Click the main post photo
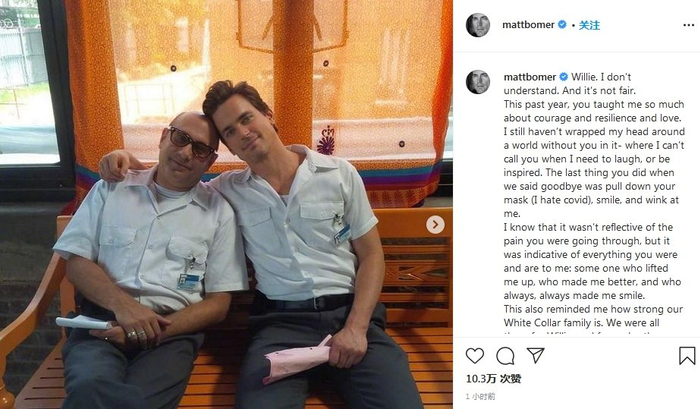Viewport: 700px width, 409px height. (226, 204)
